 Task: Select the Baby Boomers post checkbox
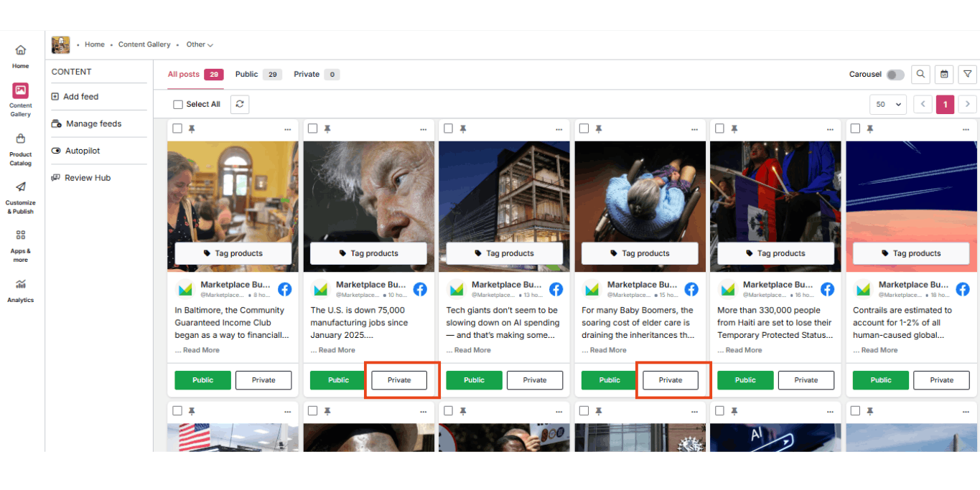[x=584, y=128]
